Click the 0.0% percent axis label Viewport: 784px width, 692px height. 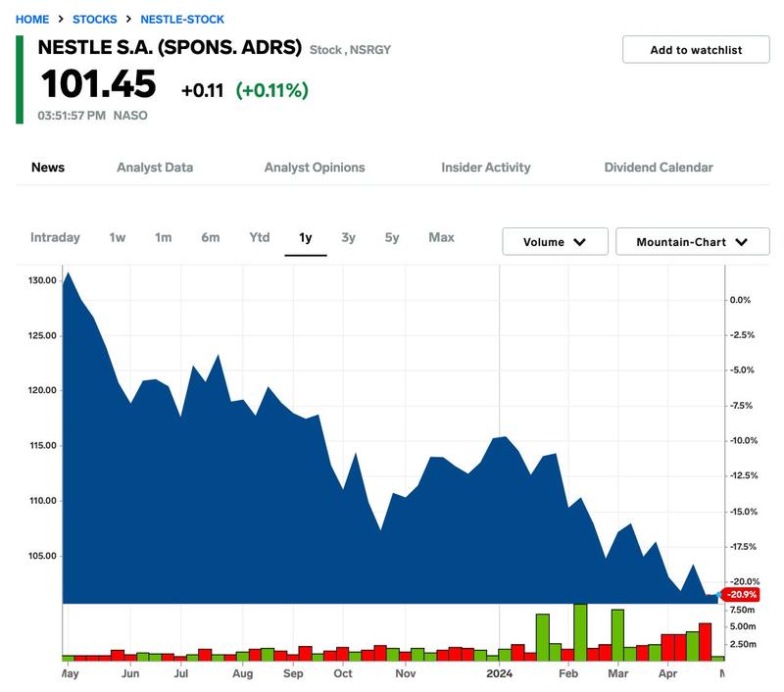[x=740, y=300]
